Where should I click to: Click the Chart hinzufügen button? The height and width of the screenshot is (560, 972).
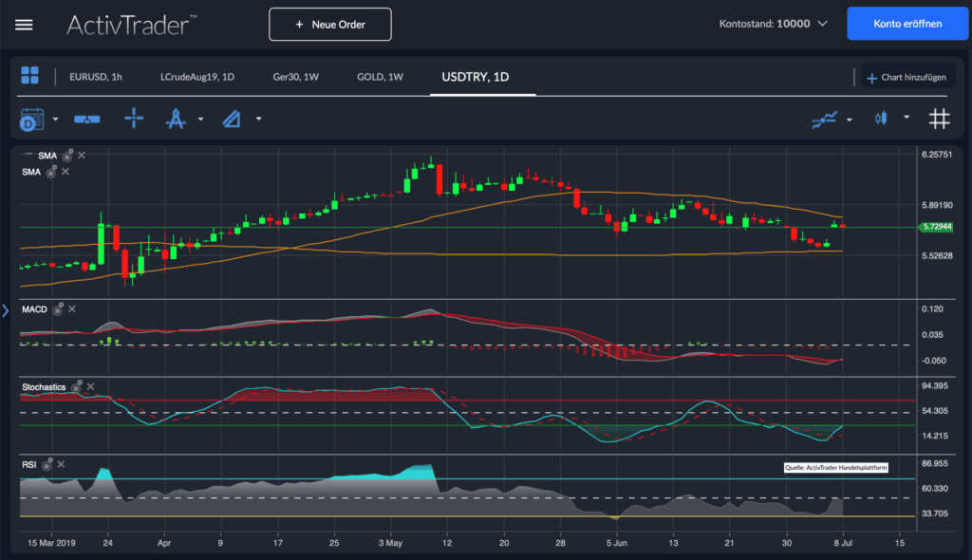point(907,78)
